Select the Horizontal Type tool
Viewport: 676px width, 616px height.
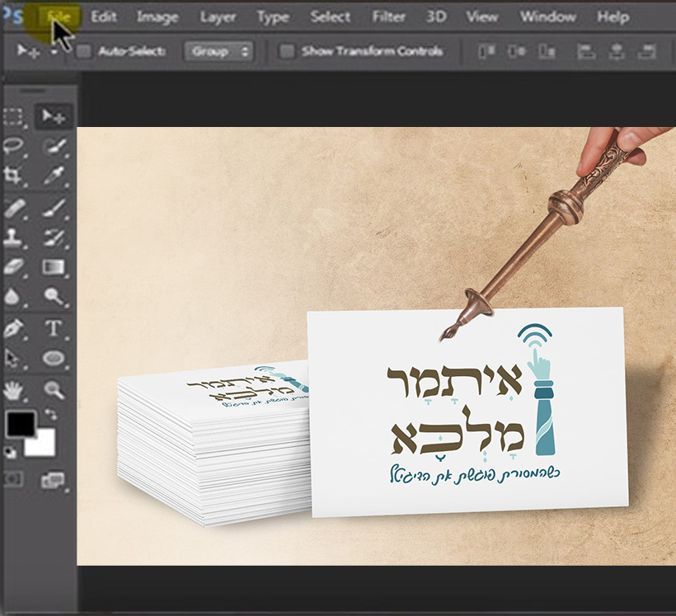tap(54, 328)
